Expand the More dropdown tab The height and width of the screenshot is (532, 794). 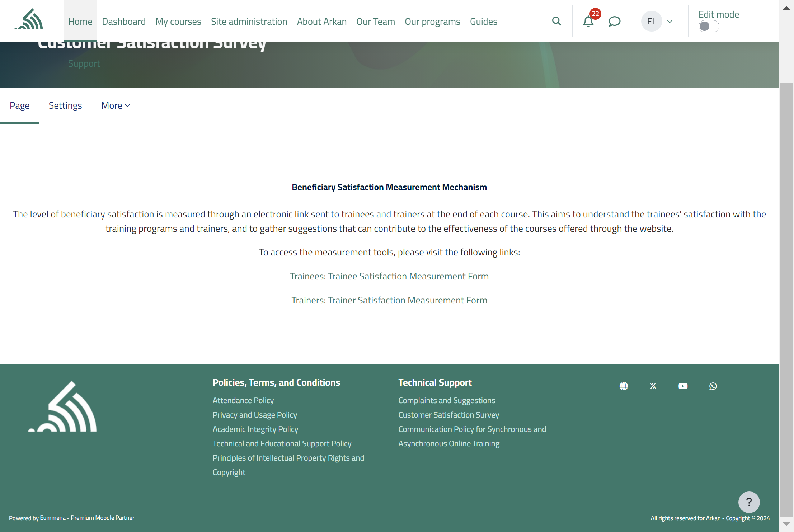[116, 105]
